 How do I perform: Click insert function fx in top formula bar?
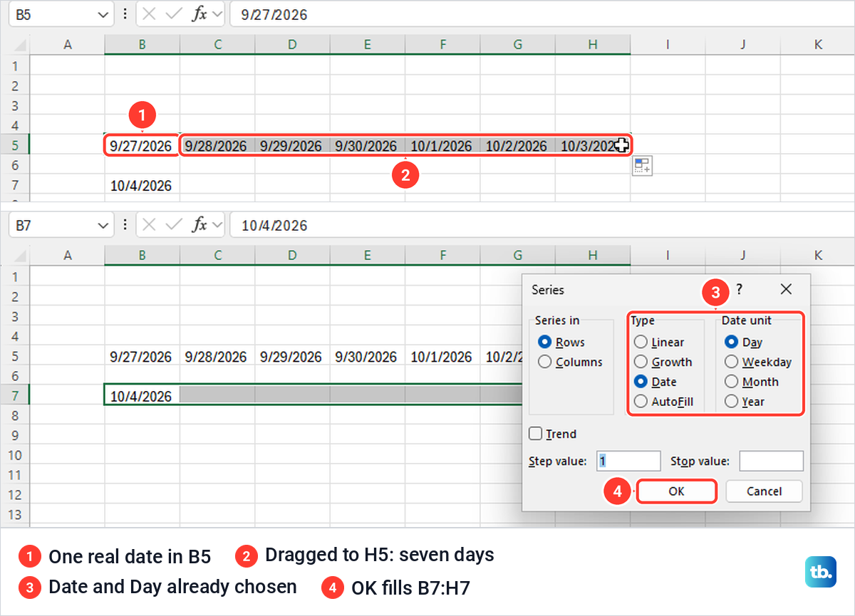[x=199, y=14]
